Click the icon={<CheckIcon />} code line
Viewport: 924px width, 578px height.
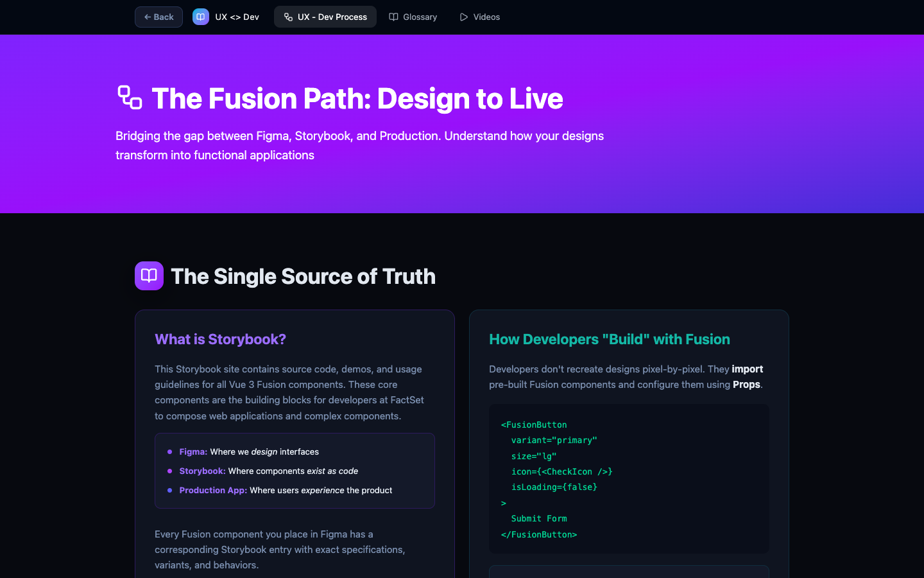click(562, 471)
